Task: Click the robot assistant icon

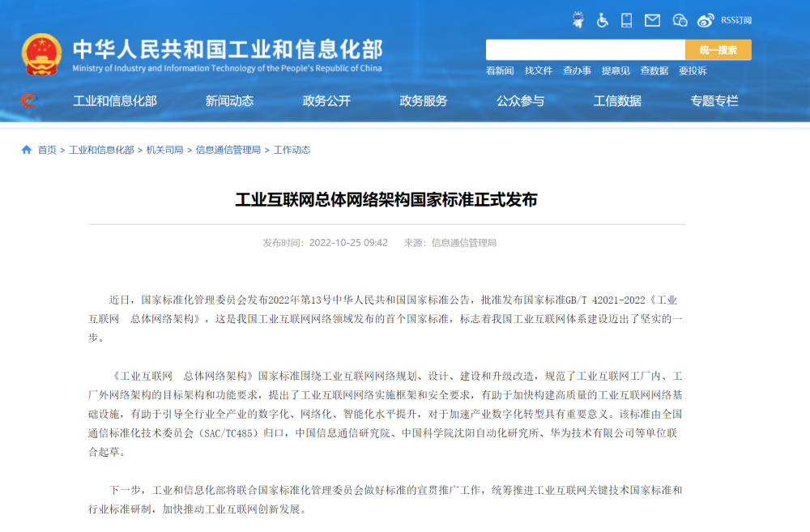Action: point(578,20)
